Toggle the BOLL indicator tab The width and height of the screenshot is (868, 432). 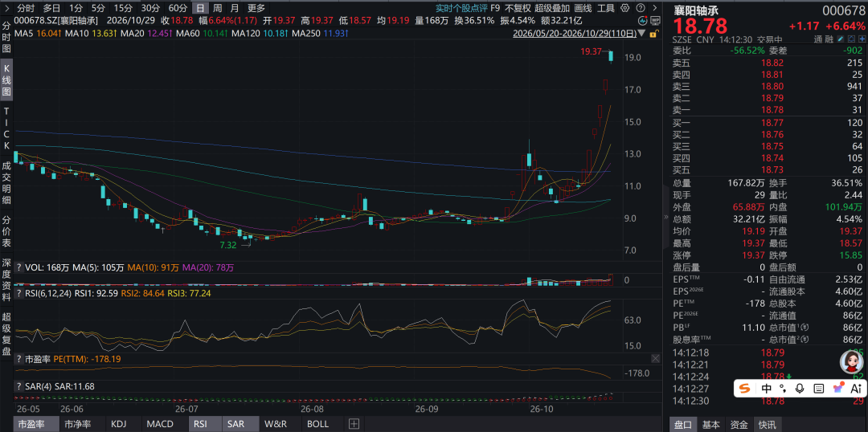317,424
